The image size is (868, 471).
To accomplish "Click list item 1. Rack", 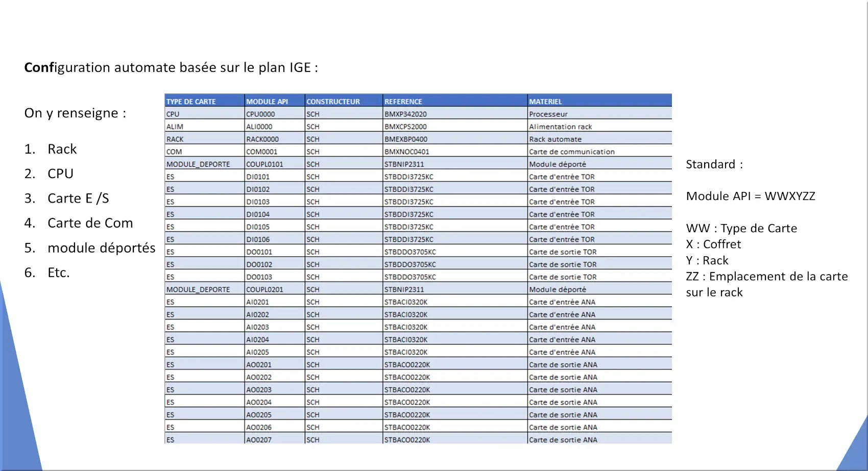I will click(x=51, y=149).
